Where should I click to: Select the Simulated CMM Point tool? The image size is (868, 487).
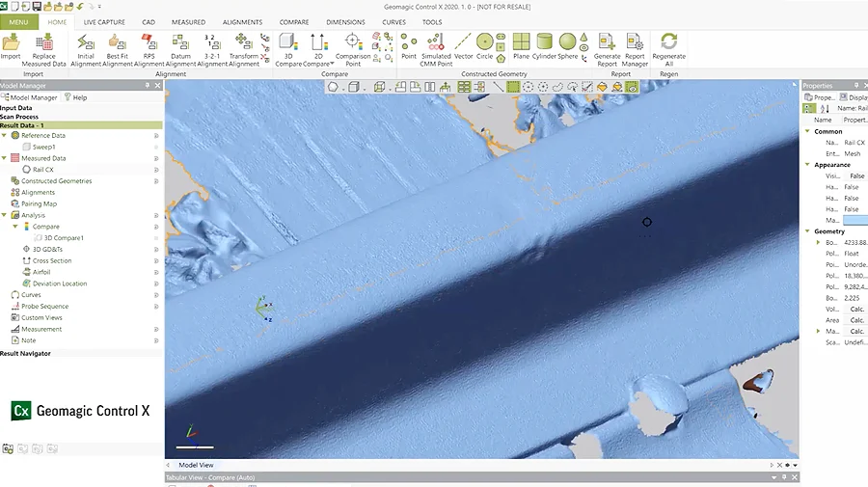point(436,44)
